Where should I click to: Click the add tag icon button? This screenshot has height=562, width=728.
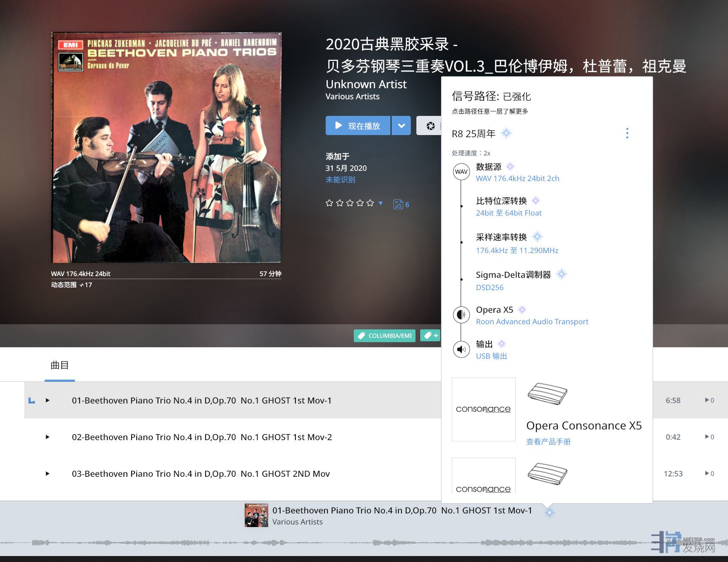pos(430,336)
